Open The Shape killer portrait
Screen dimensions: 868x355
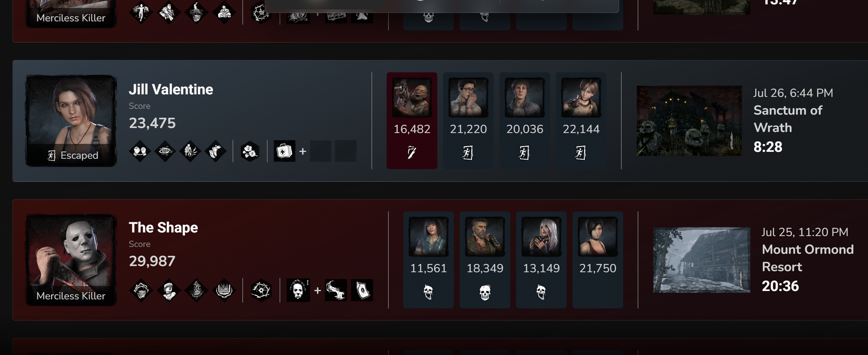point(71,260)
